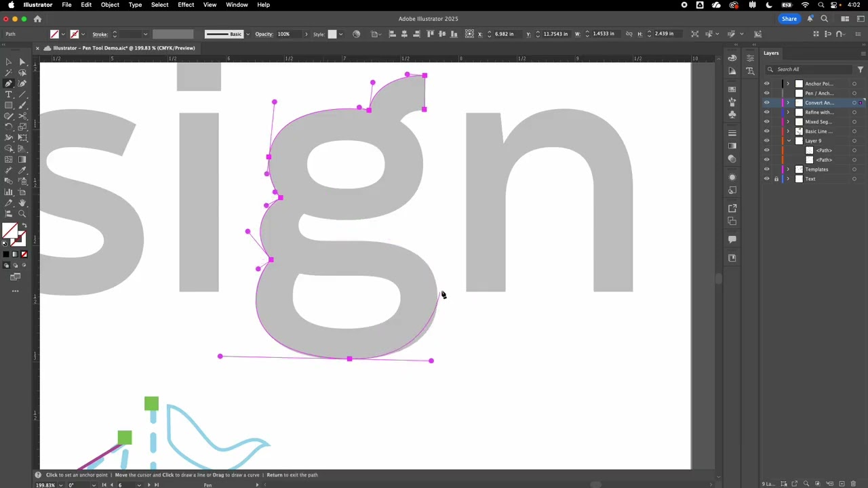Open the zoom level dropdown 199.83%
Viewport: 868px width, 488px height.
pos(62,485)
